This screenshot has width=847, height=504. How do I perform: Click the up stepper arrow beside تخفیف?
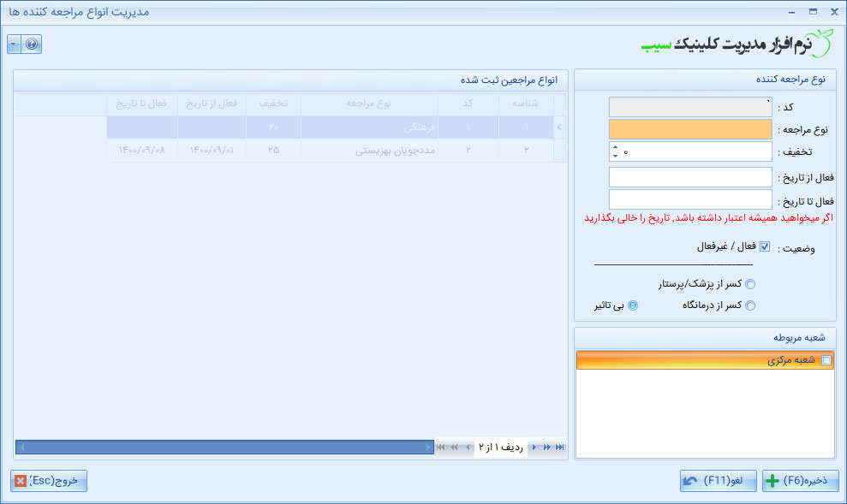coord(617,148)
